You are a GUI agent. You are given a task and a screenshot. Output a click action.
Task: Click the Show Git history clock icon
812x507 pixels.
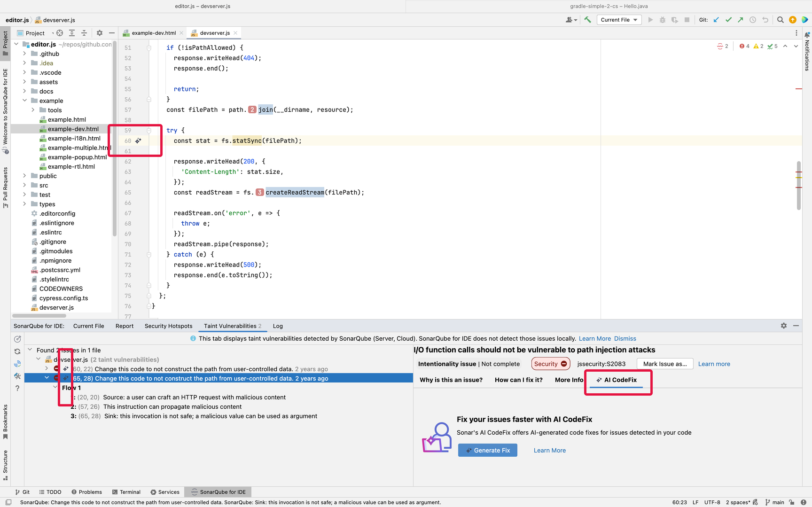point(753,20)
